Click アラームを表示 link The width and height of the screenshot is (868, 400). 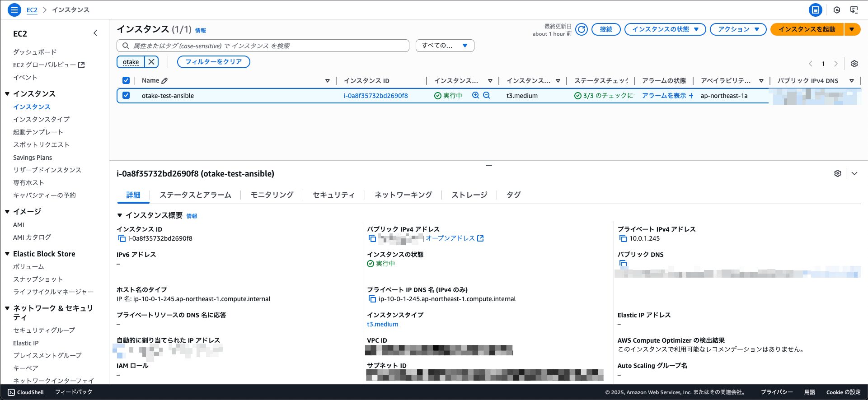pyautogui.click(x=664, y=96)
